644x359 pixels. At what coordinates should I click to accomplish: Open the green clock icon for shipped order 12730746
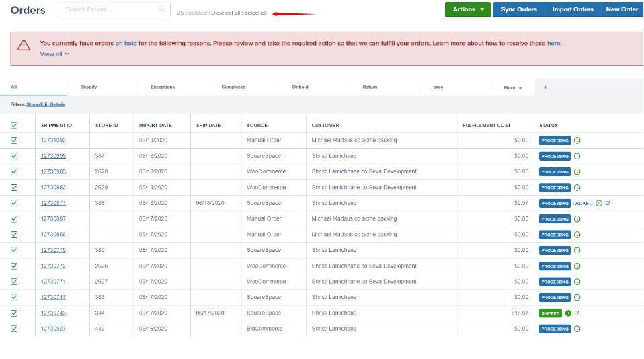[x=568, y=313]
